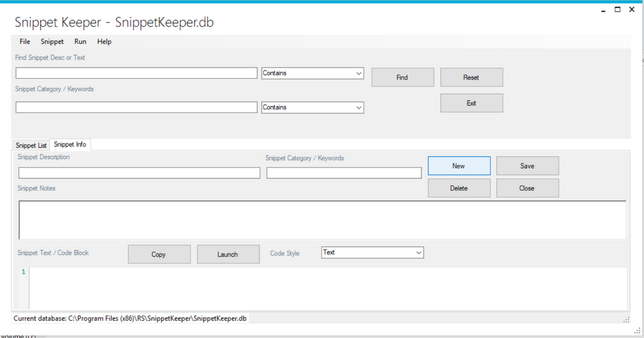Focus the Find Snippet Desc or Text field
This screenshot has height=338, width=644.
click(136, 73)
